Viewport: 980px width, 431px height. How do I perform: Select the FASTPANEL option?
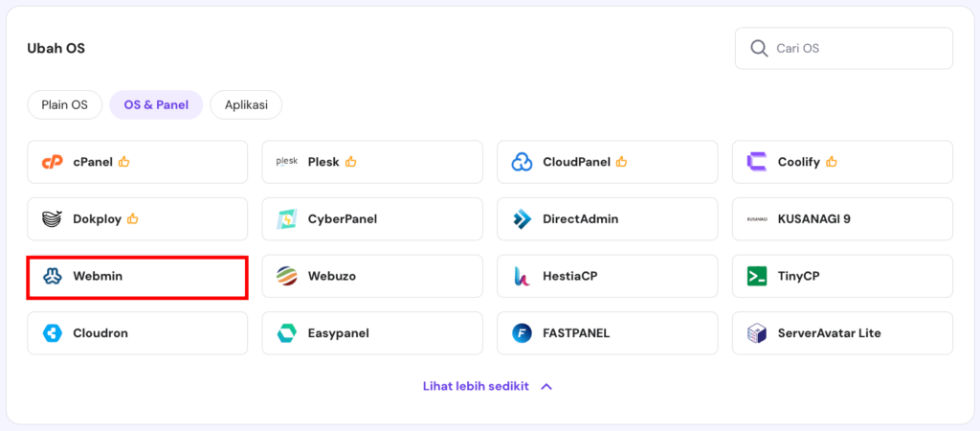607,333
